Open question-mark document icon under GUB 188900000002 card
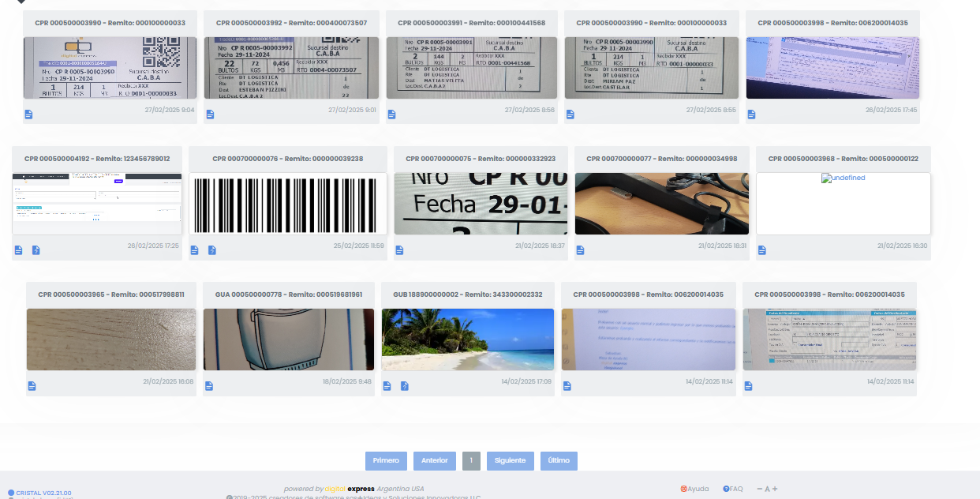The width and height of the screenshot is (980, 499). click(x=405, y=386)
